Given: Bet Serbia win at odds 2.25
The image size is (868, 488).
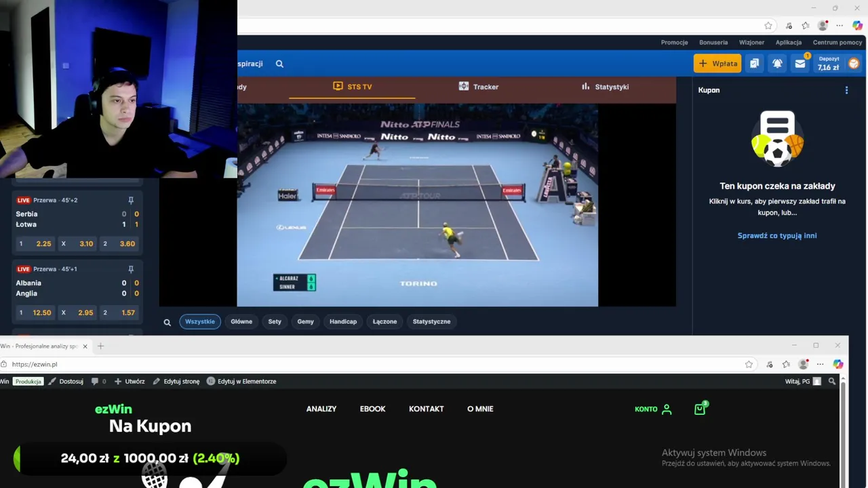Looking at the screenshot, I should tap(35, 244).
